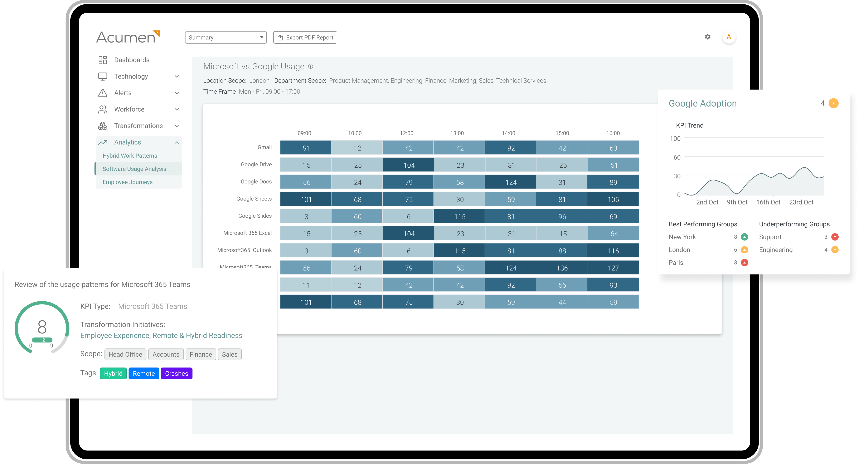Select the Alerts warning triangle icon
This screenshot has width=868, height=464.
102,93
